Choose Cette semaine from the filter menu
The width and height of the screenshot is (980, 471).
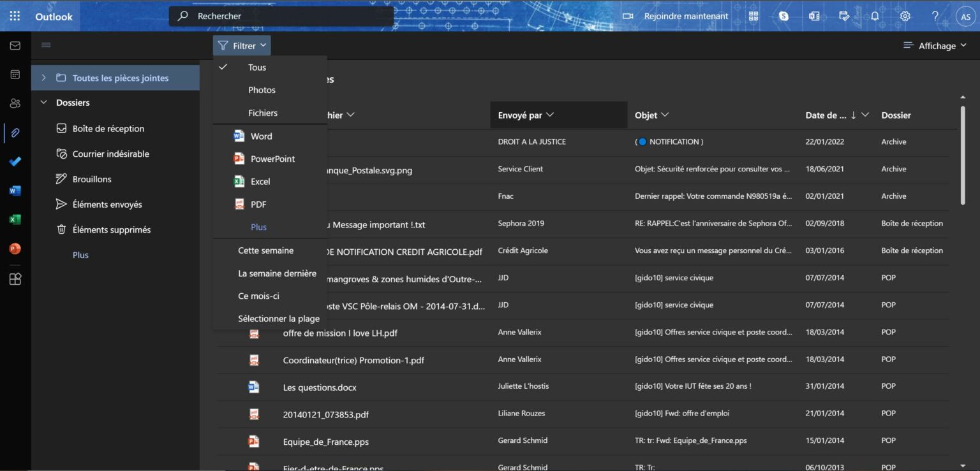tap(266, 250)
